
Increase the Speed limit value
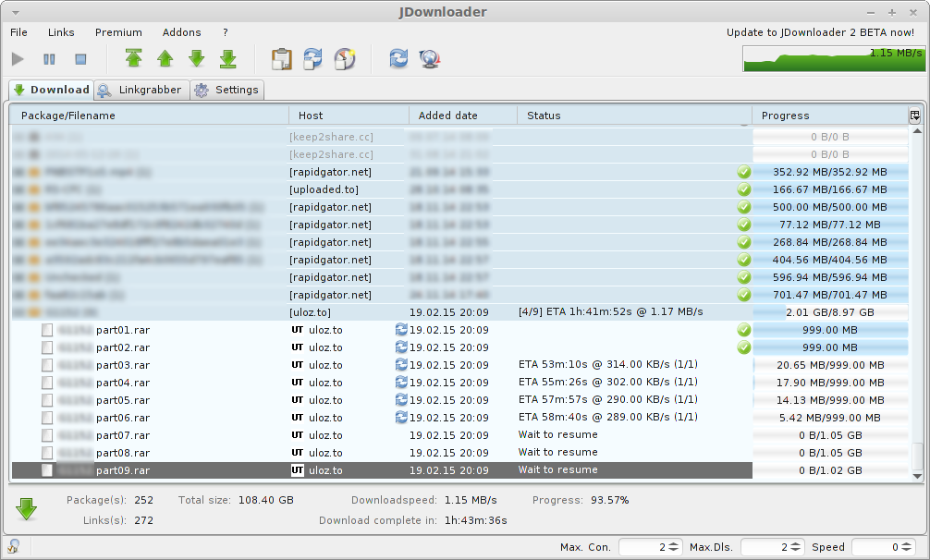pos(906,544)
